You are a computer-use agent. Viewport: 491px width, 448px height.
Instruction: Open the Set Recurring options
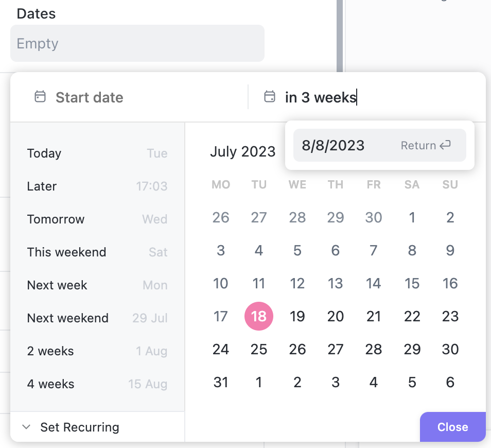tap(80, 427)
